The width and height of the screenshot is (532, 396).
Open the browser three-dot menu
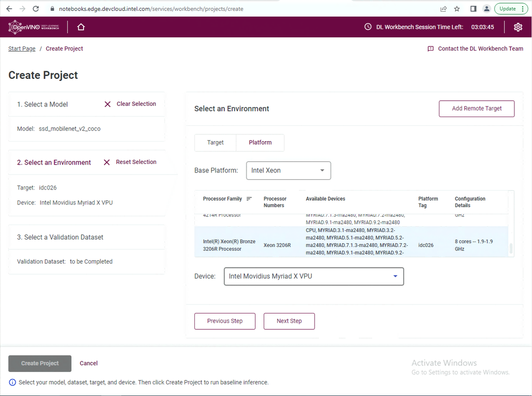tap(523, 9)
